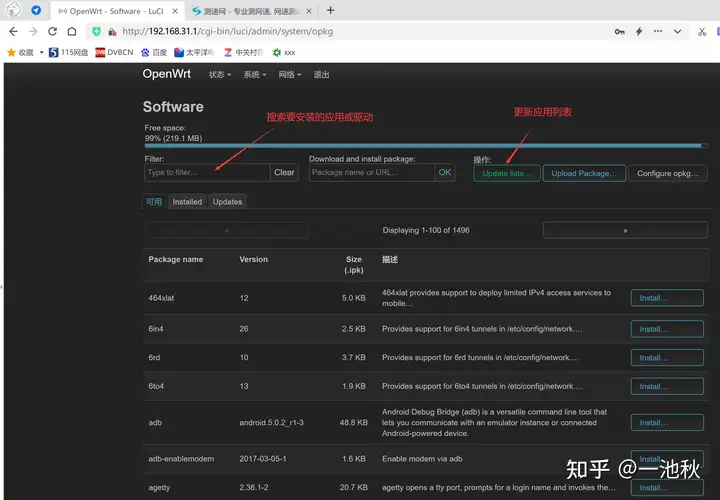Click the URL address bar text
Image resolution: width=720 pixels, height=500 pixels.
coord(228,31)
